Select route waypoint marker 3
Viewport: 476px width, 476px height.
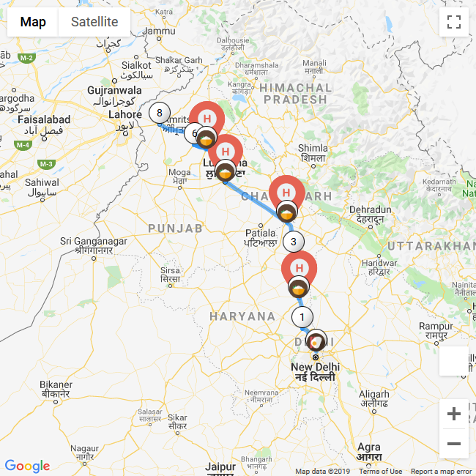293,242
